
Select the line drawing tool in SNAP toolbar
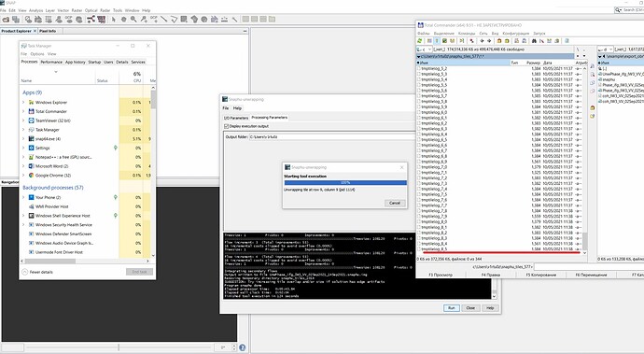click(x=163, y=20)
